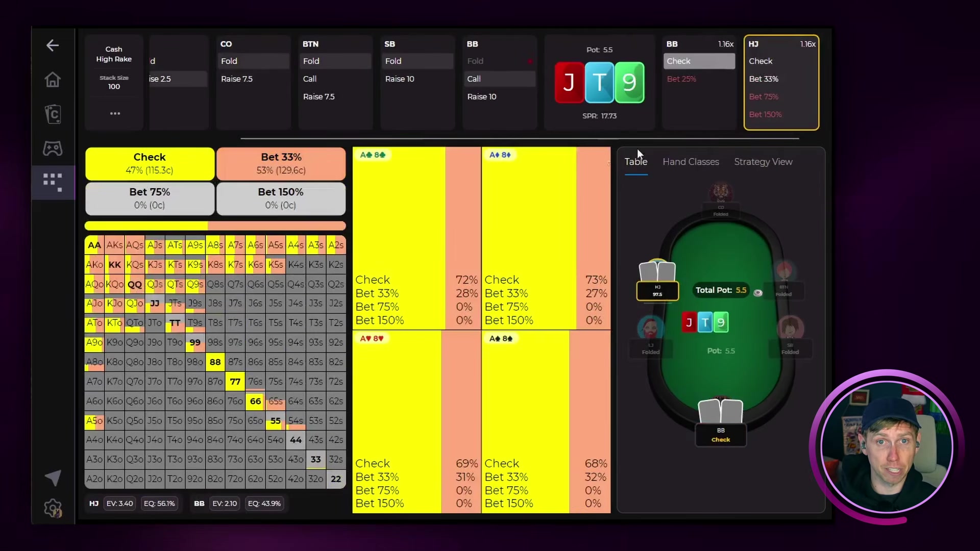Select the KK cell in range grid
Screen dimensions: 980x551
coord(115,264)
